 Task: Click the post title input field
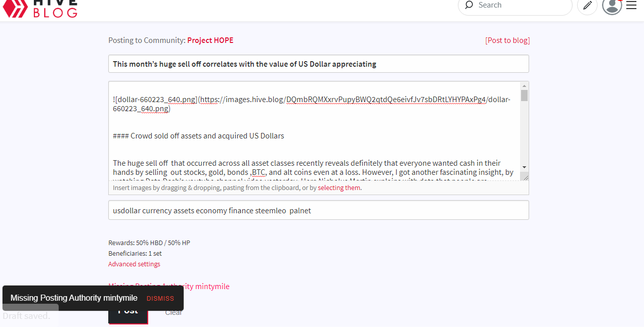(318, 64)
